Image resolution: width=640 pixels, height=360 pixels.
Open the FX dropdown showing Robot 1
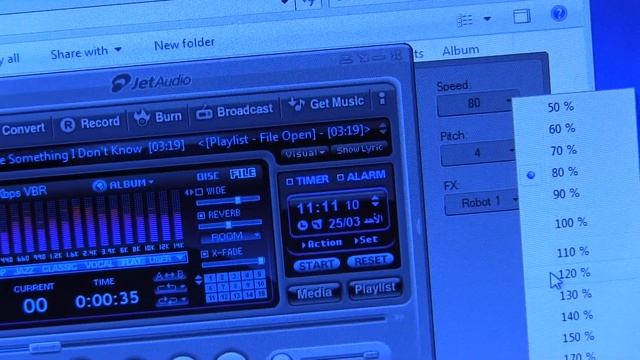tap(482, 202)
